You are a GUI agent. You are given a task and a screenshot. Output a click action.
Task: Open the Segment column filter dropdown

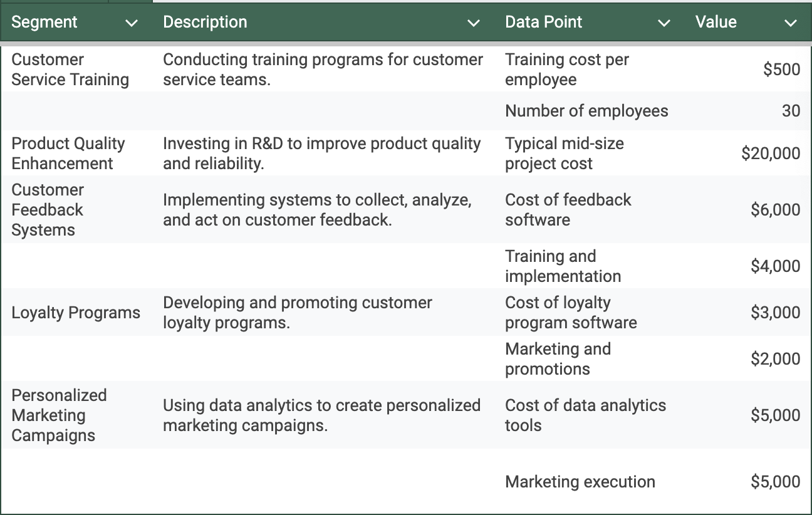[x=132, y=23]
